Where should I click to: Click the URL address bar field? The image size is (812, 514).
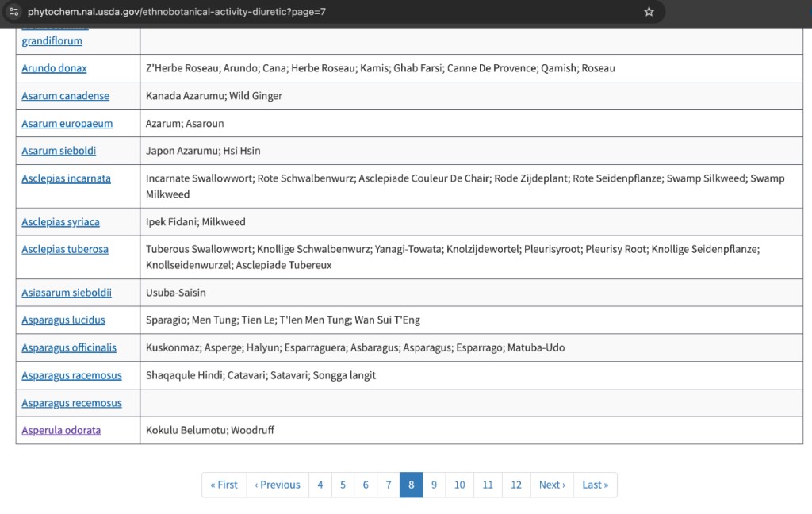click(317, 12)
